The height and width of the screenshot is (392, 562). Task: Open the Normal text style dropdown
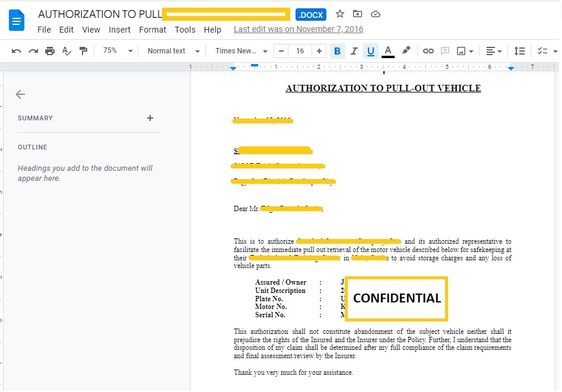pos(173,51)
